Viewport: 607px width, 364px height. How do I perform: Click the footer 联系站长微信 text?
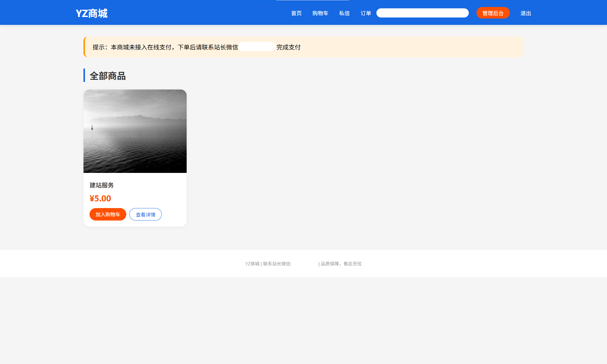(277, 264)
